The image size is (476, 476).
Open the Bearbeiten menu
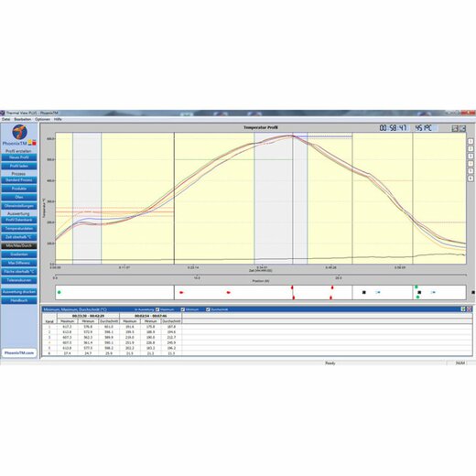(x=23, y=119)
